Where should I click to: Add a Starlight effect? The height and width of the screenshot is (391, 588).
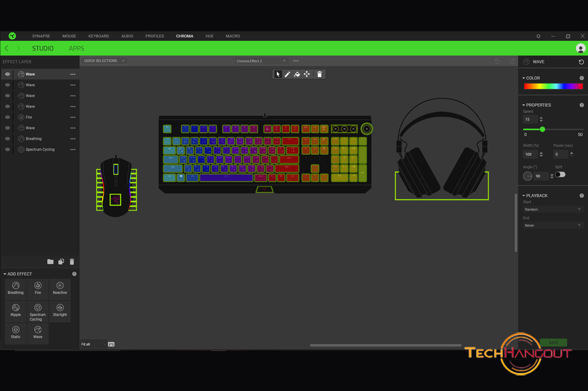click(60, 311)
